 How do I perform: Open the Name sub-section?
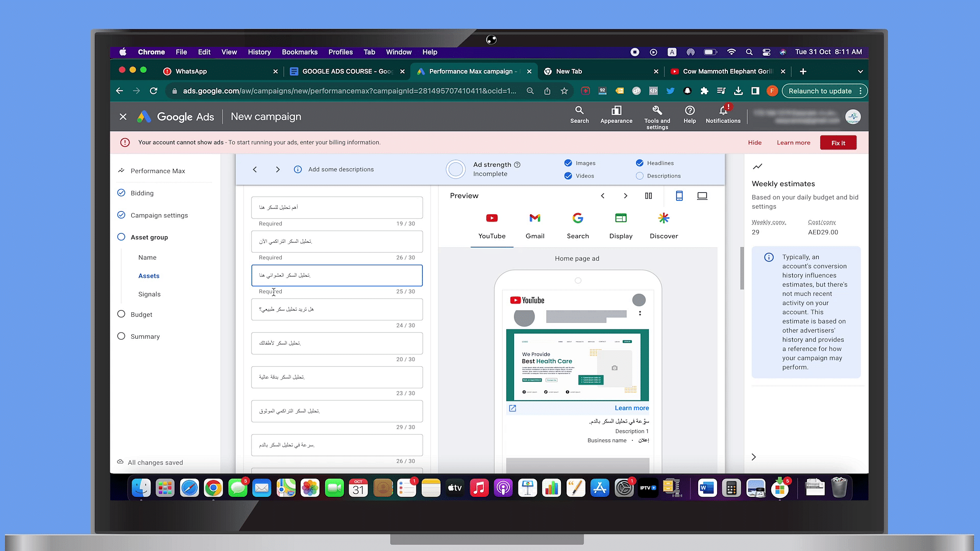[148, 258]
